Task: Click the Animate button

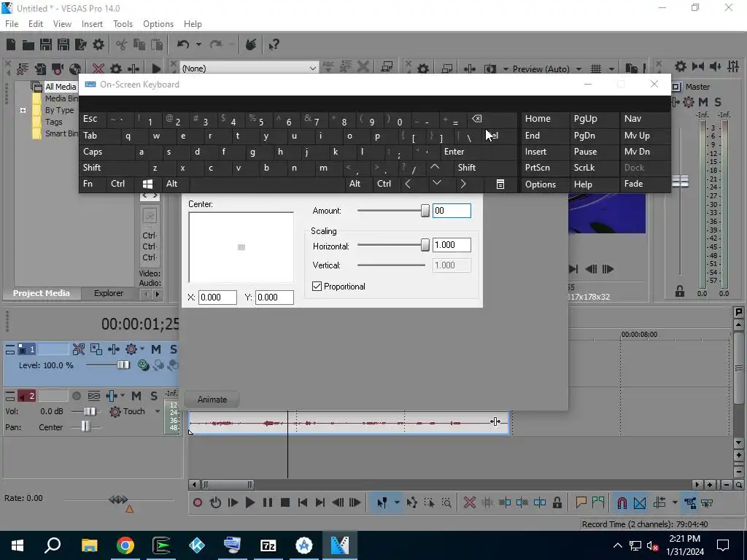Action: pyautogui.click(x=212, y=400)
